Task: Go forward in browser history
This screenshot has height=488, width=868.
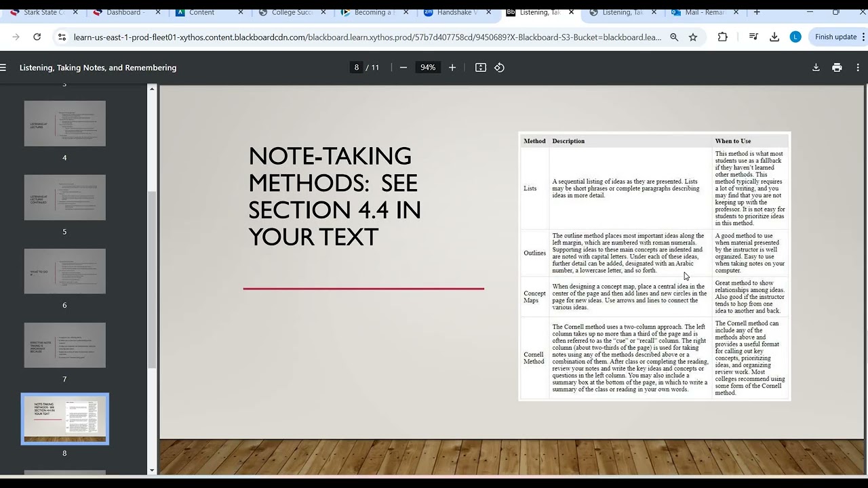Action: (16, 37)
